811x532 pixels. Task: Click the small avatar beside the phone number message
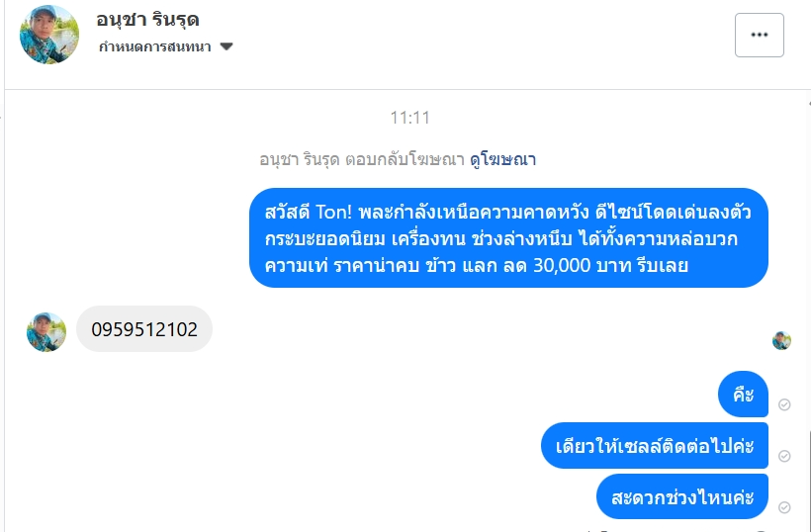(46, 331)
